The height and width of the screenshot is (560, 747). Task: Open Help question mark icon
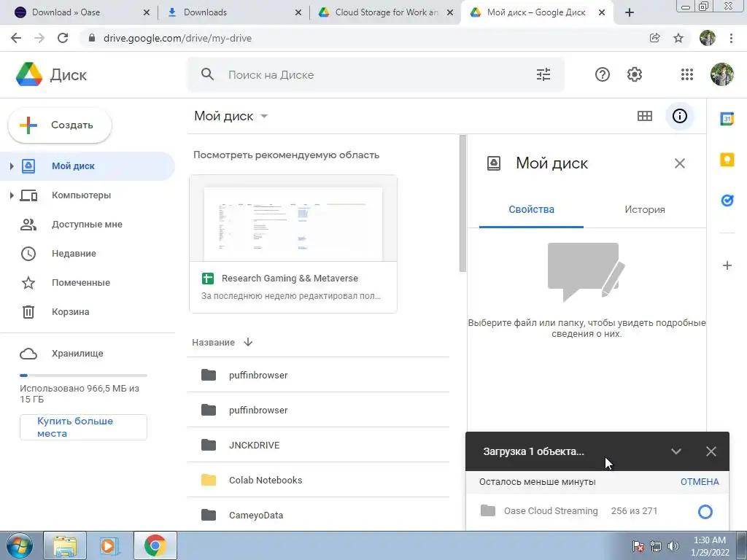pos(602,74)
